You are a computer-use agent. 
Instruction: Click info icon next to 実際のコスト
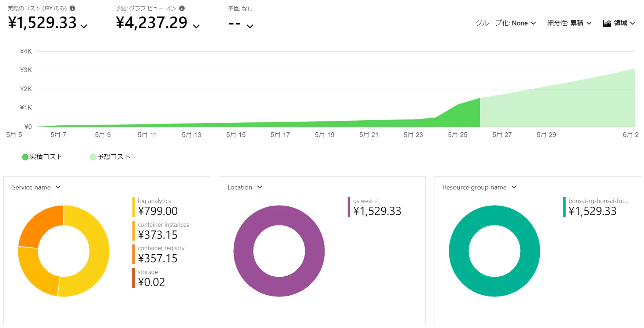tap(73, 8)
